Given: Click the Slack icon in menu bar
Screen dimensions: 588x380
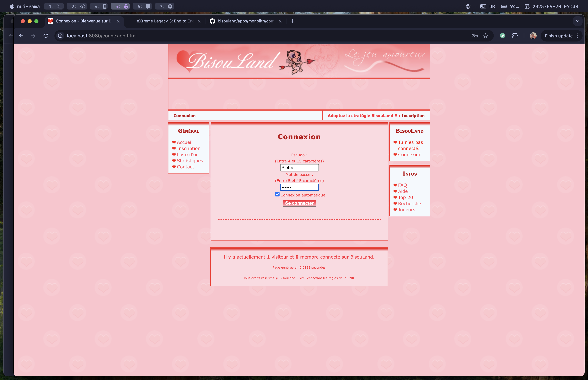Looking at the screenshot, I should click(x=468, y=6).
